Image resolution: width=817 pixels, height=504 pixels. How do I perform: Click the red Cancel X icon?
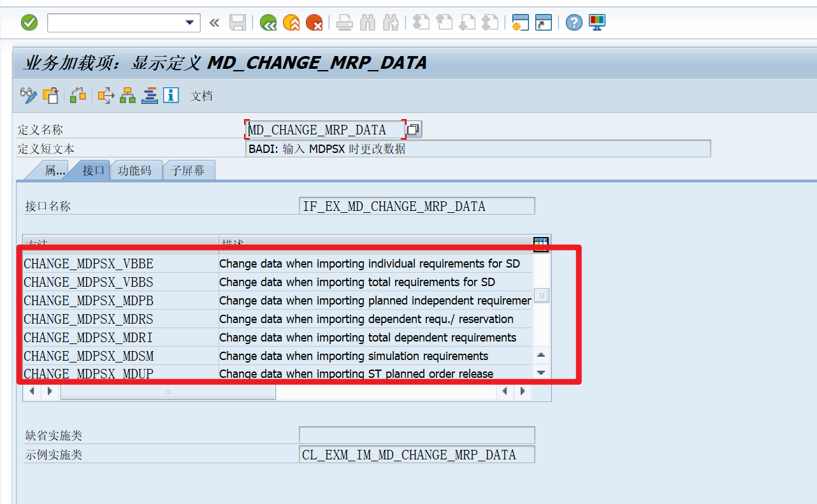tap(314, 23)
